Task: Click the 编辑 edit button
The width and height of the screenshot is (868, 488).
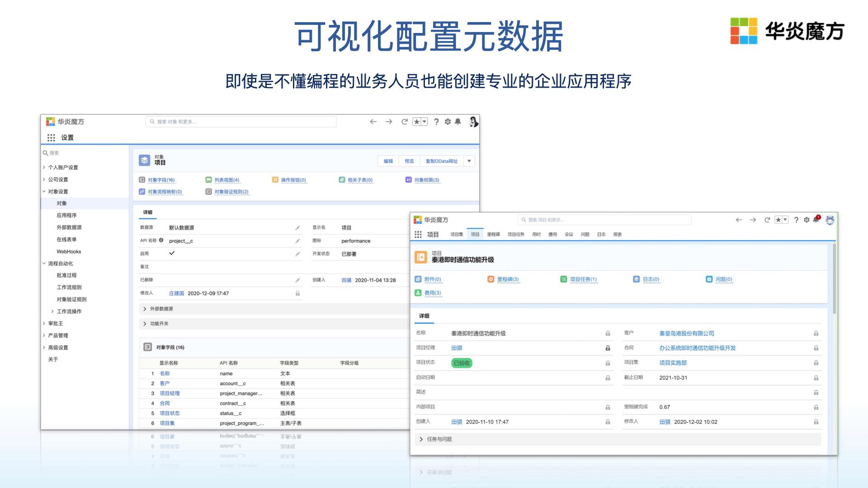Action: 389,161
